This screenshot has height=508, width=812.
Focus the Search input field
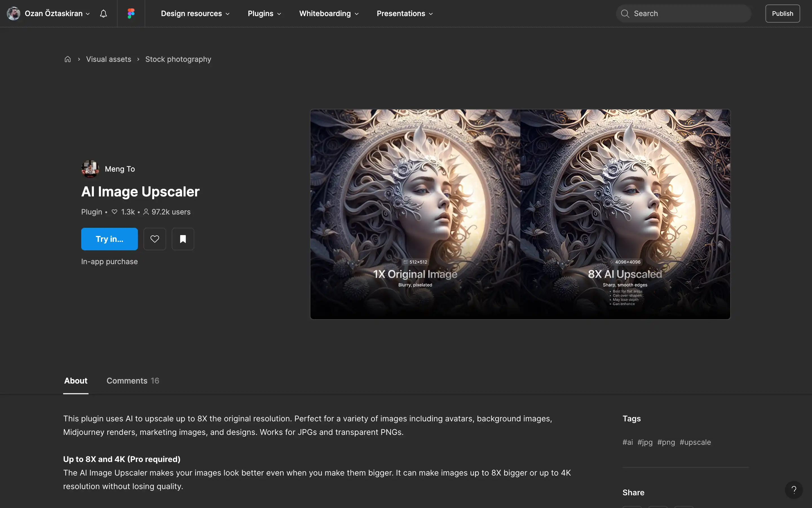tap(683, 14)
